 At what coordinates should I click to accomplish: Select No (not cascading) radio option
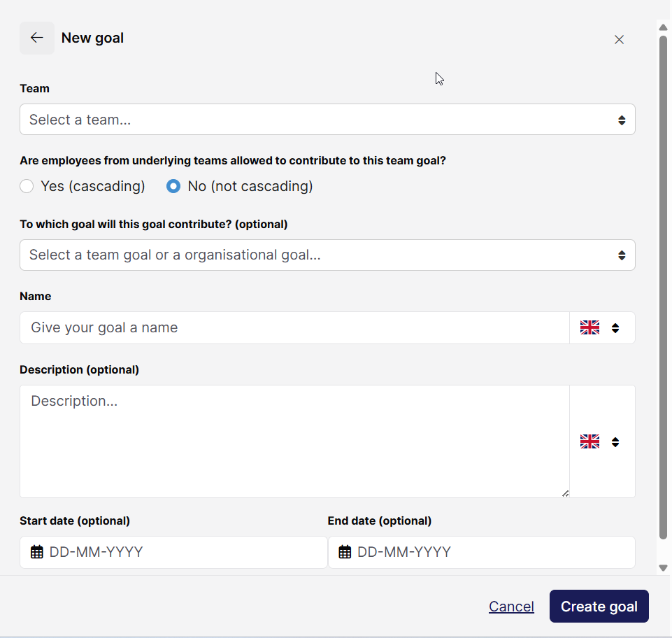pos(173,186)
